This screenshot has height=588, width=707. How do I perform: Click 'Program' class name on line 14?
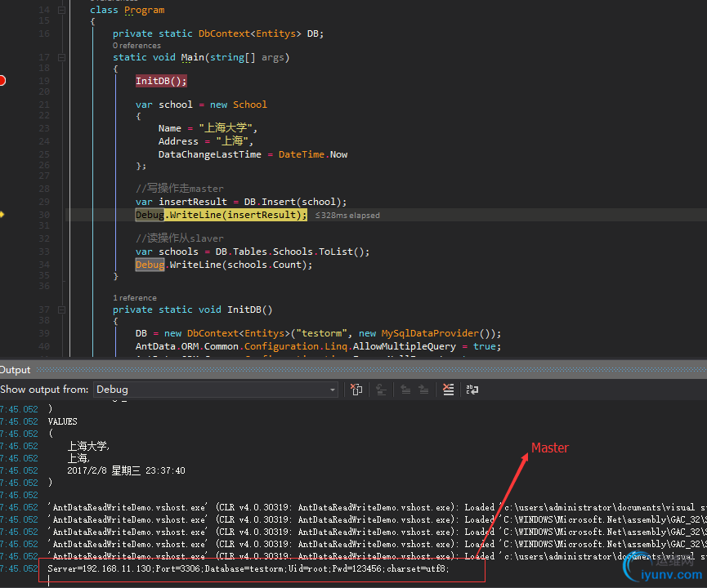pos(145,10)
